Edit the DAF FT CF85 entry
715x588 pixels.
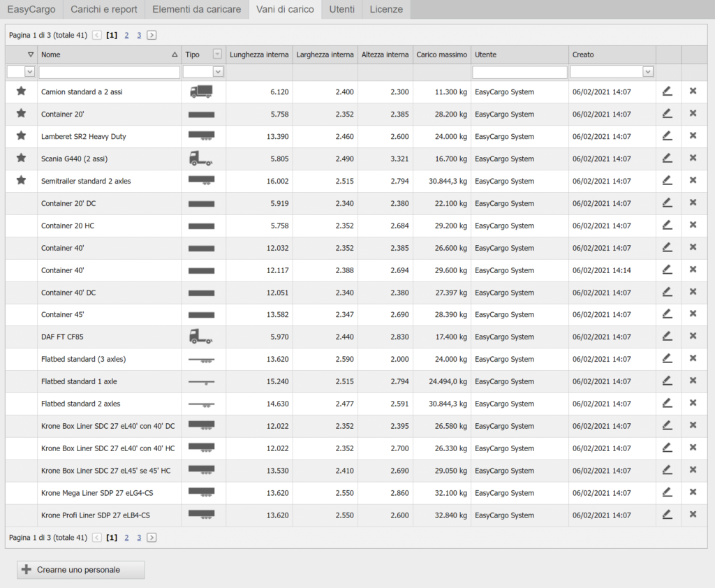pos(667,336)
